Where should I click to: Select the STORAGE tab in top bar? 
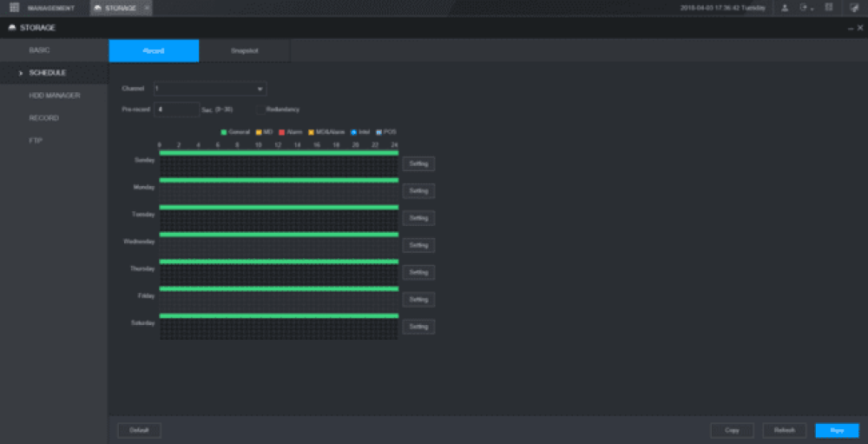(x=121, y=8)
